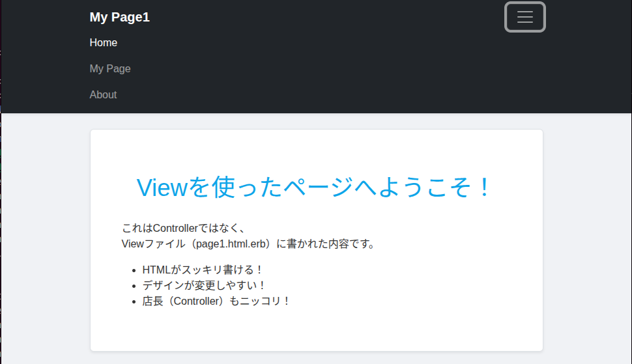
Task: Select the My Page nav item
Action: [110, 69]
